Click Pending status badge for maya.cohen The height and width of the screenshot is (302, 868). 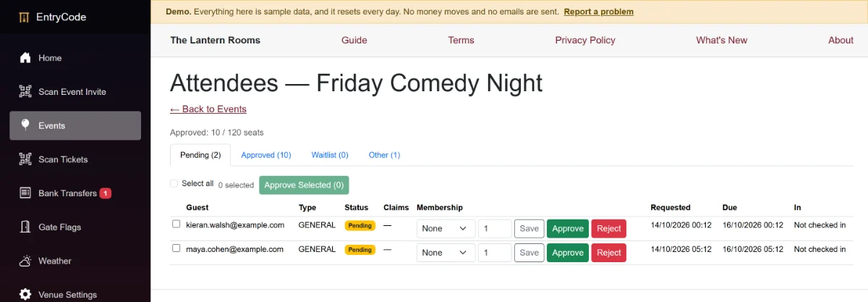359,249
